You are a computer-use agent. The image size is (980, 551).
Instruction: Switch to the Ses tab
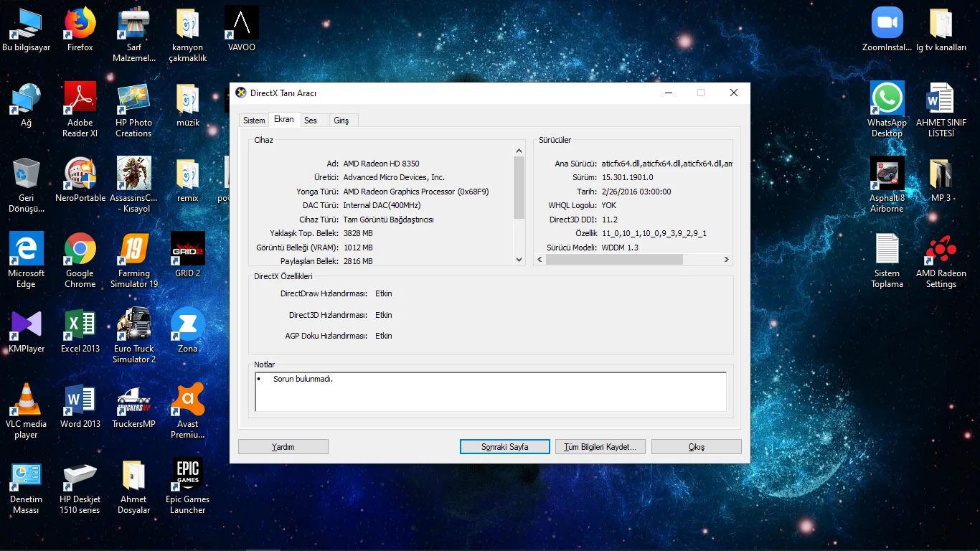311,121
